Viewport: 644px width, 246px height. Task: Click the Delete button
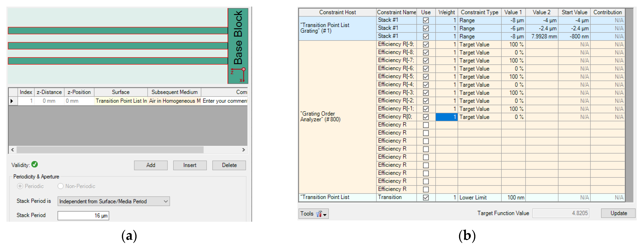point(229,165)
